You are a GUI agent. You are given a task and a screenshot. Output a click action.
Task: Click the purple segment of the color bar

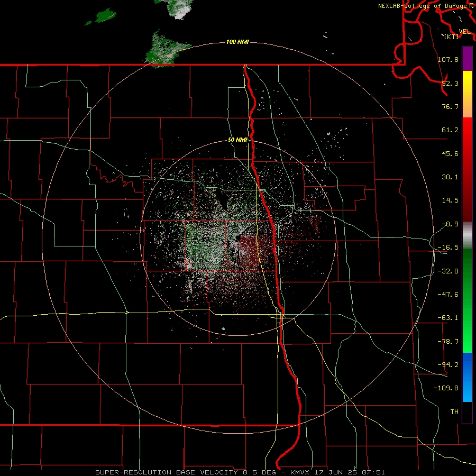[467, 59]
